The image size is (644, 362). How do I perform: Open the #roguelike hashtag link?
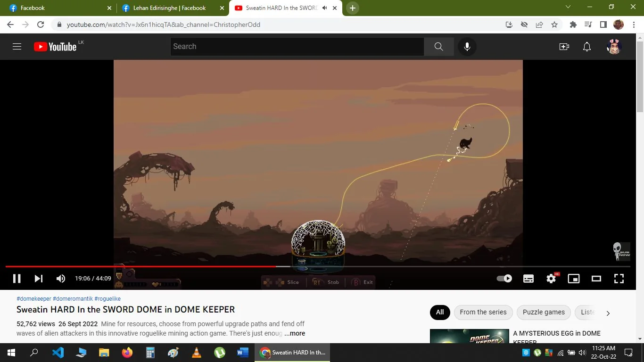107,299
